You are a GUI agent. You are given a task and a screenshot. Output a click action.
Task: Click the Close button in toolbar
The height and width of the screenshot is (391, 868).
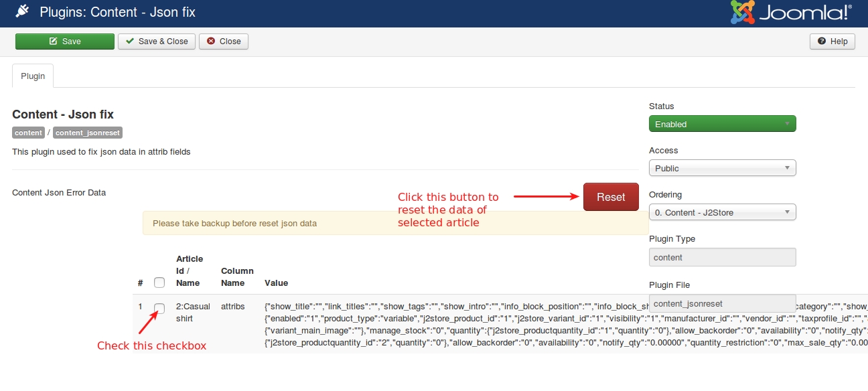224,42
